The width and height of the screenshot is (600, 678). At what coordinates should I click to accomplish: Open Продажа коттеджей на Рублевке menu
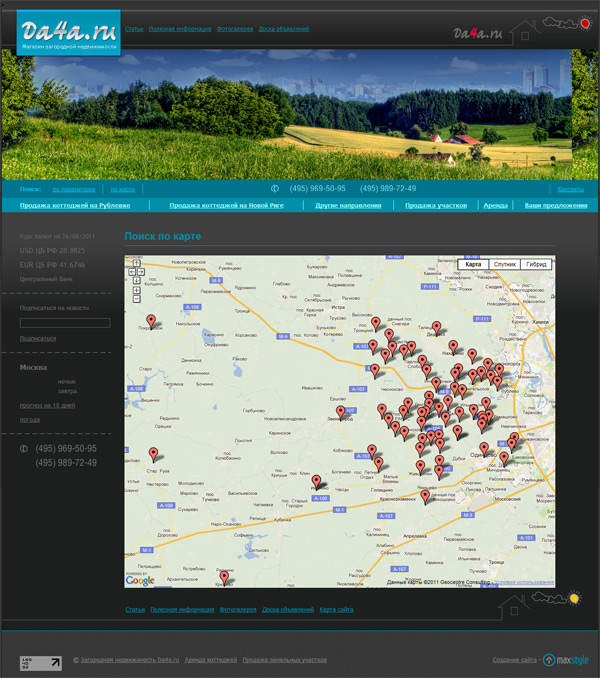pos(75,205)
